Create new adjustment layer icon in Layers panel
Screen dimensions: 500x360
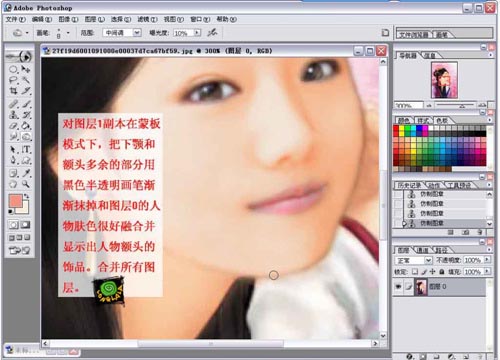click(x=451, y=356)
